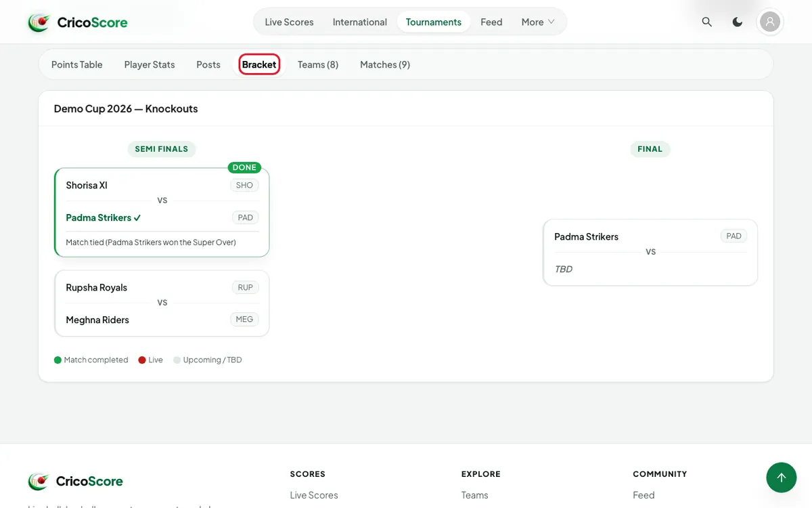This screenshot has height=508, width=812.
Task: Click the Shorisa XI team name
Action: pyautogui.click(x=87, y=186)
